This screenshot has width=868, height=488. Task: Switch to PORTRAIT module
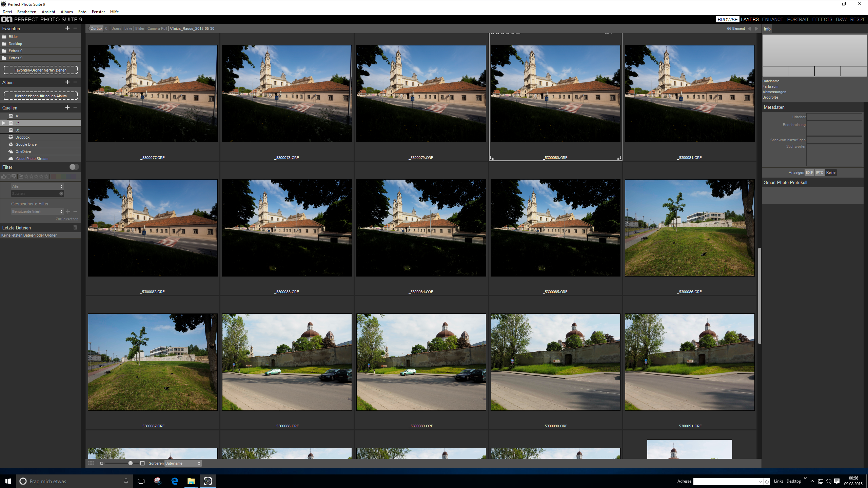[x=798, y=19]
